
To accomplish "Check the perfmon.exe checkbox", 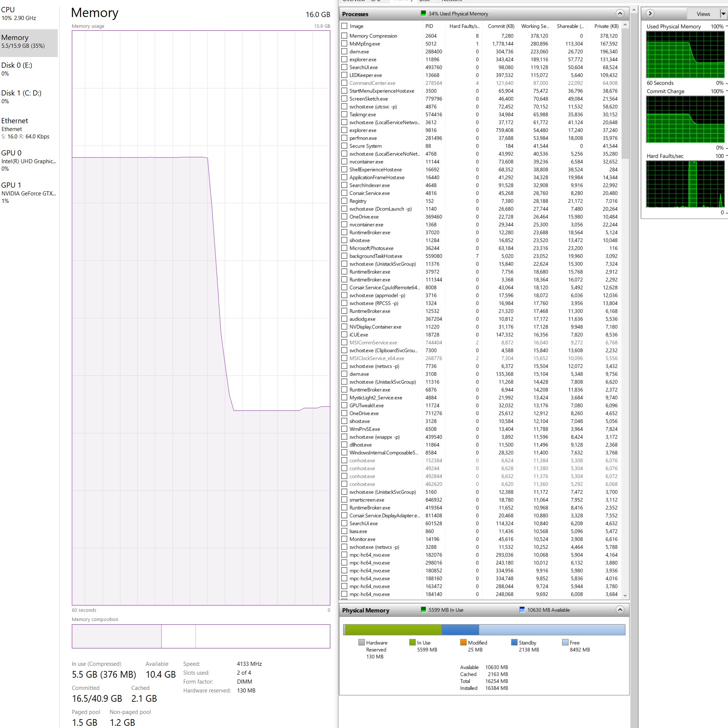I will 344,138.
